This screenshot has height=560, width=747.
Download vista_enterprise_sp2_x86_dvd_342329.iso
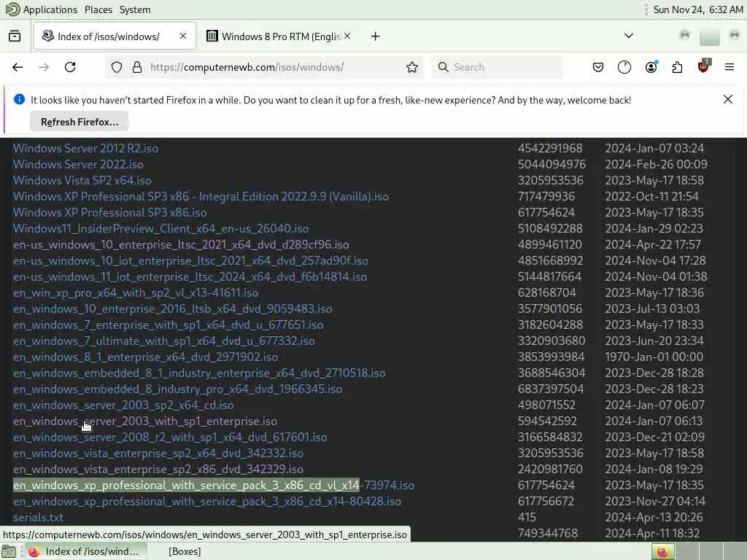coord(158,470)
